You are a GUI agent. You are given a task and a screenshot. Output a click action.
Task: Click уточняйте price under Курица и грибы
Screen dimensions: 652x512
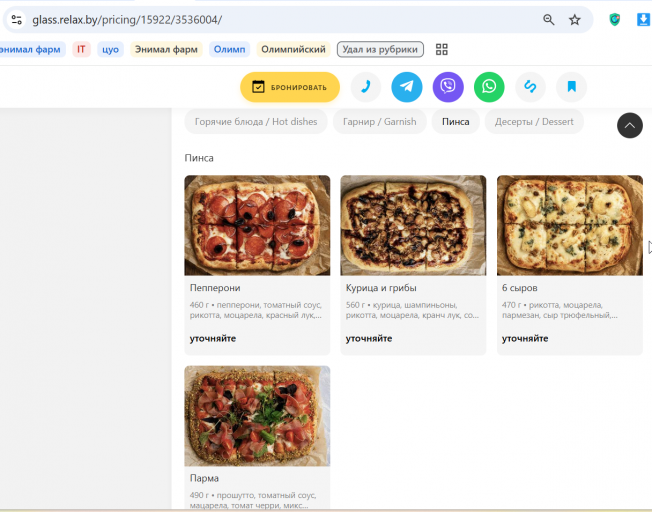click(369, 339)
